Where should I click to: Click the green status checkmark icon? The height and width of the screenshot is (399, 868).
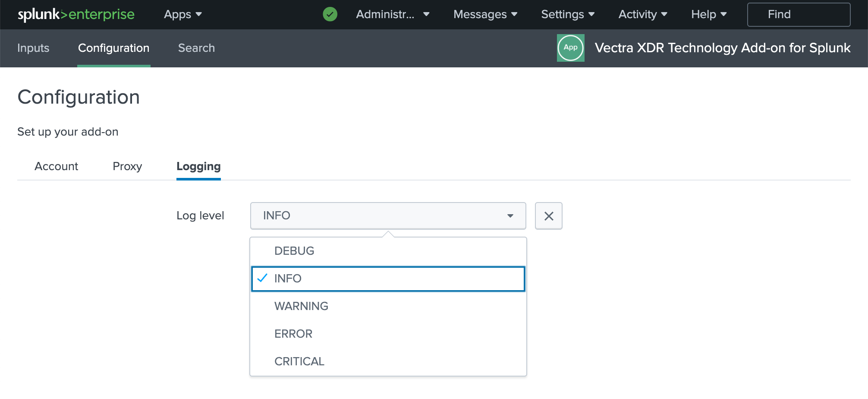(x=330, y=14)
